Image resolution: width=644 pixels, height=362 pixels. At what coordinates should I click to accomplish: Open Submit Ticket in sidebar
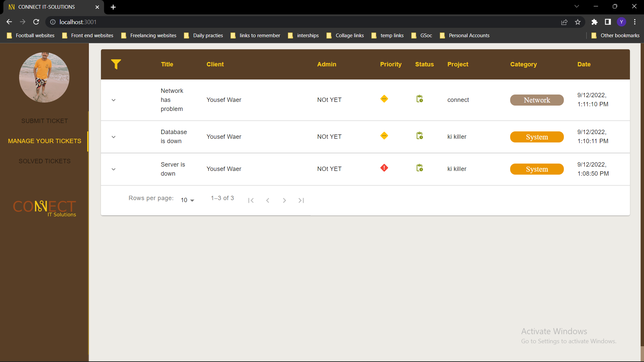pos(45,121)
